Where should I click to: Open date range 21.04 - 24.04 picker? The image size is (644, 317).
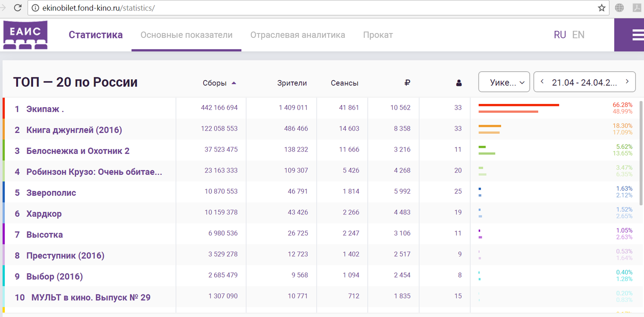point(584,83)
